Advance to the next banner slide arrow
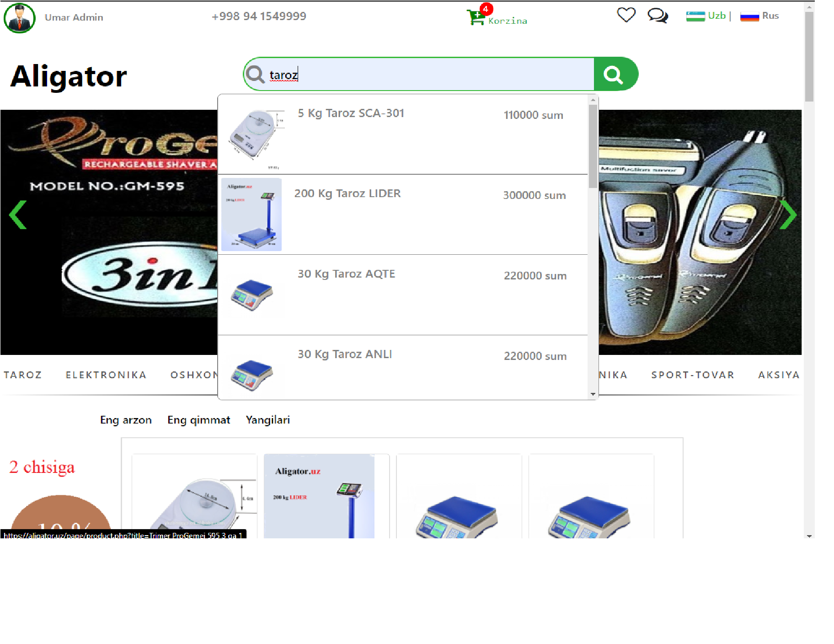834x644 pixels. click(787, 215)
